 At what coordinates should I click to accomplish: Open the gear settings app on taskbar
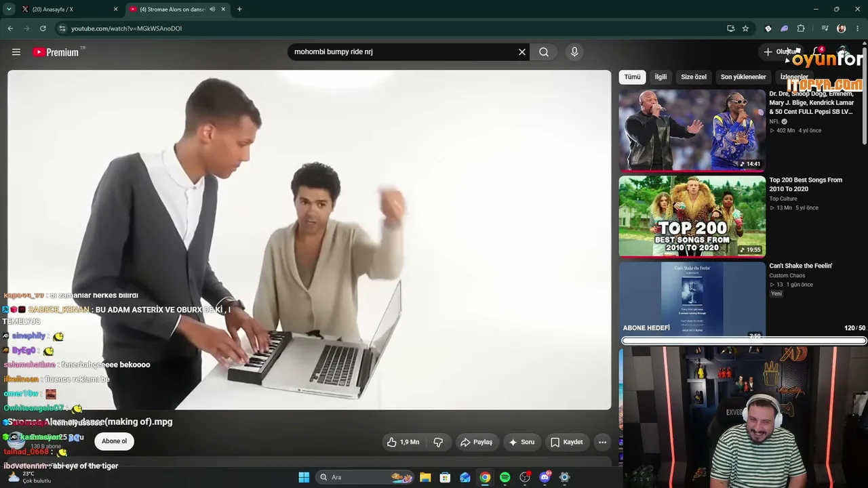pos(564,477)
